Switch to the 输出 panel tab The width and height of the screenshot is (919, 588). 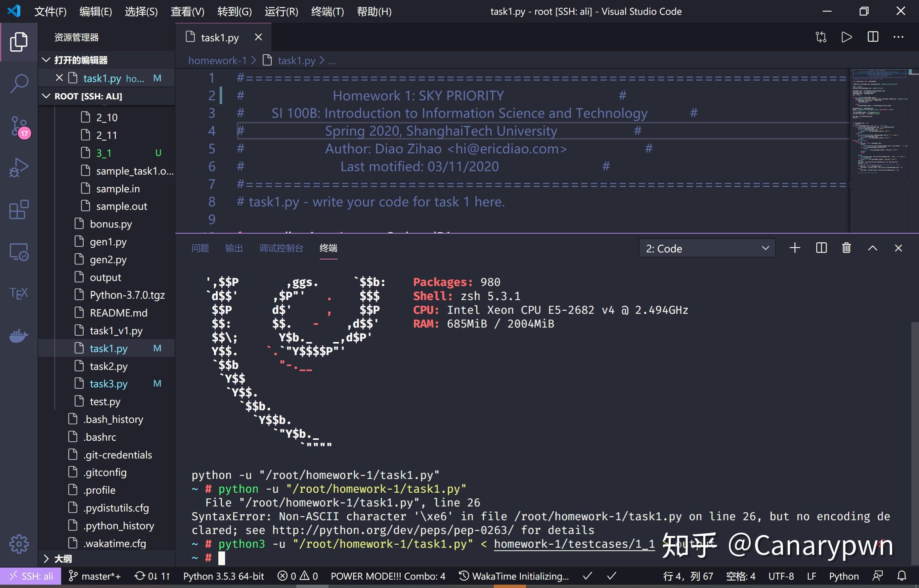pyautogui.click(x=234, y=248)
